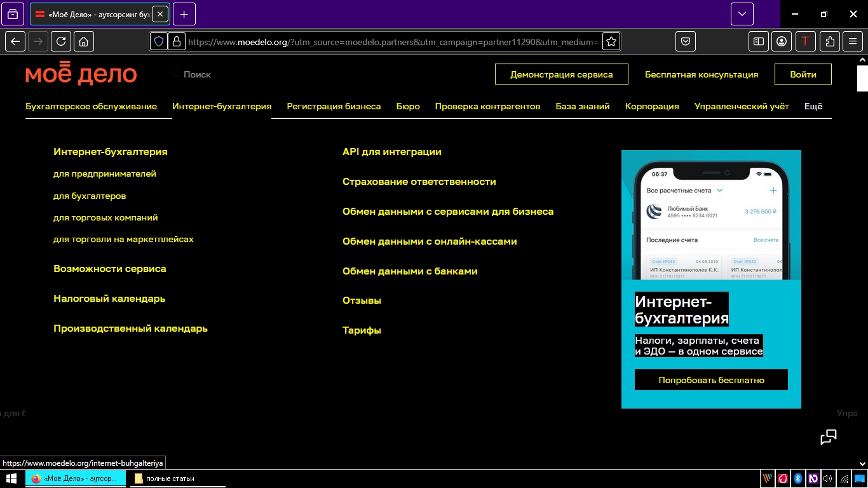The width and height of the screenshot is (868, 488).
Task: Open Проверка контрагентов menu
Action: (x=487, y=106)
